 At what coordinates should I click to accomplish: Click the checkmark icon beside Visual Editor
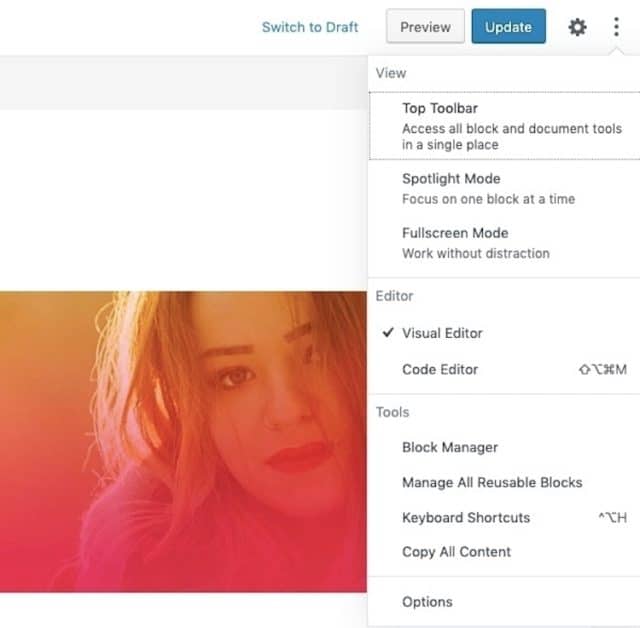point(385,333)
